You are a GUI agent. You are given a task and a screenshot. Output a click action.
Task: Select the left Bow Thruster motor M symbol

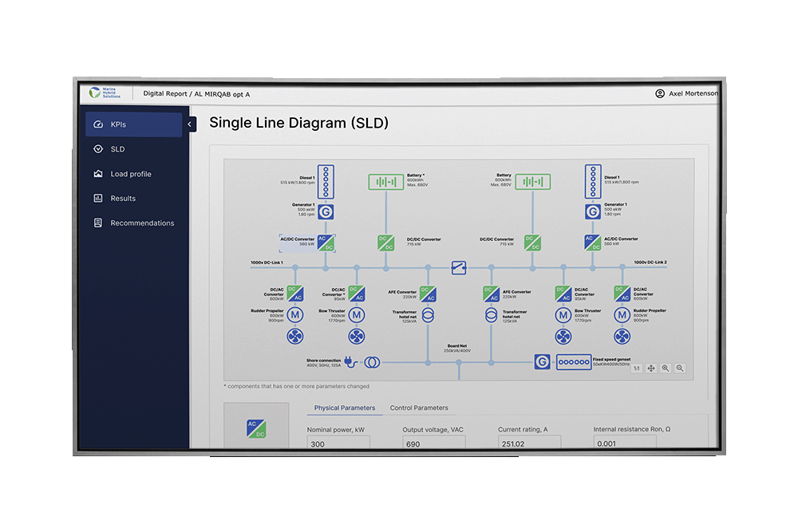[x=357, y=315]
